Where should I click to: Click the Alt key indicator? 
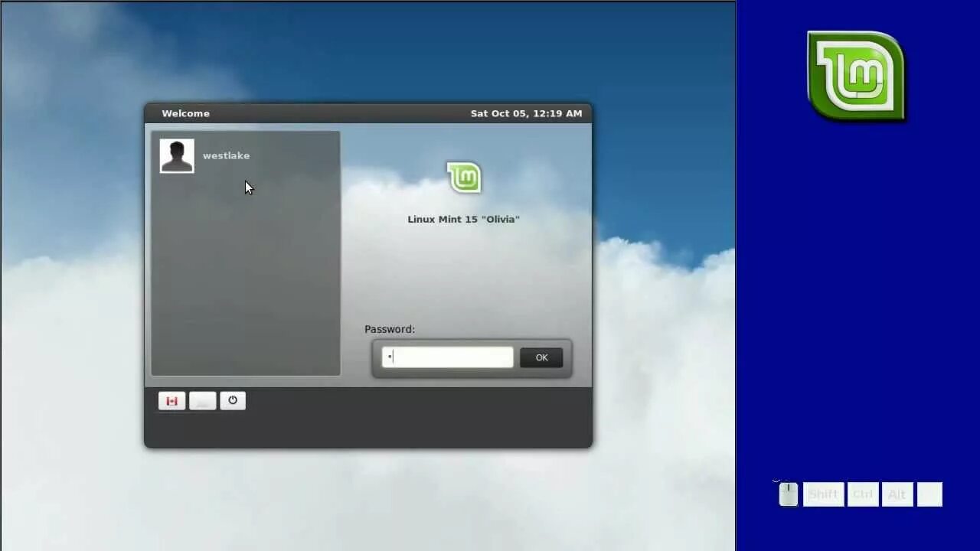pyautogui.click(x=897, y=494)
